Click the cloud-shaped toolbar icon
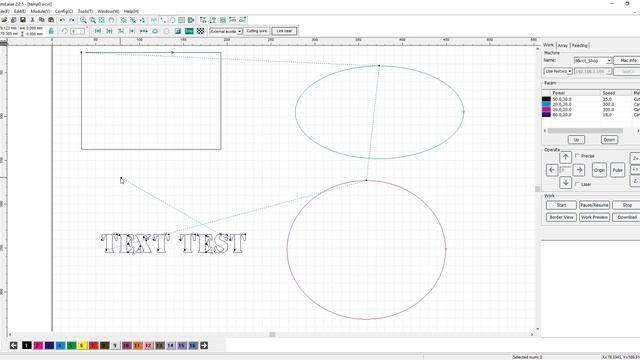Viewport: 640px width, 360px height. point(155,31)
